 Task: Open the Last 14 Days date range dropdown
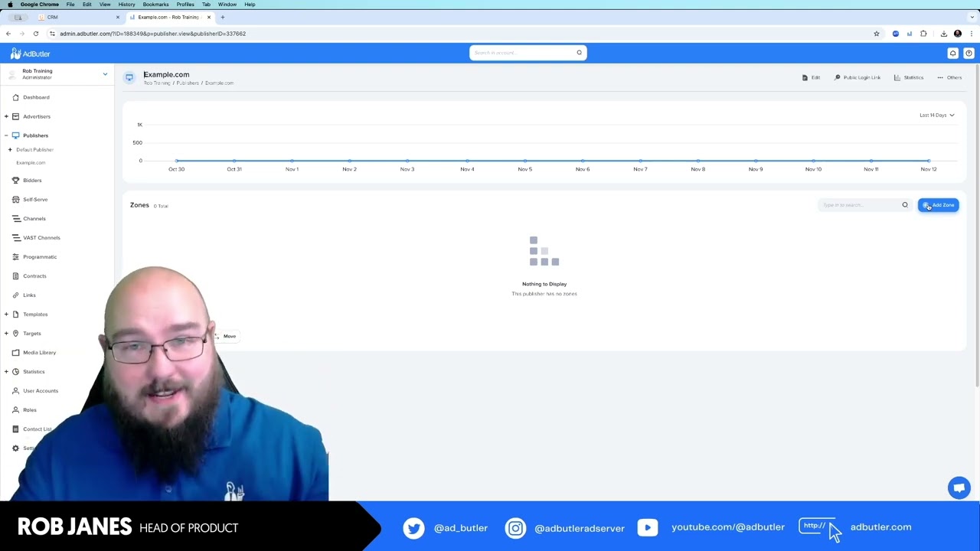pos(937,115)
